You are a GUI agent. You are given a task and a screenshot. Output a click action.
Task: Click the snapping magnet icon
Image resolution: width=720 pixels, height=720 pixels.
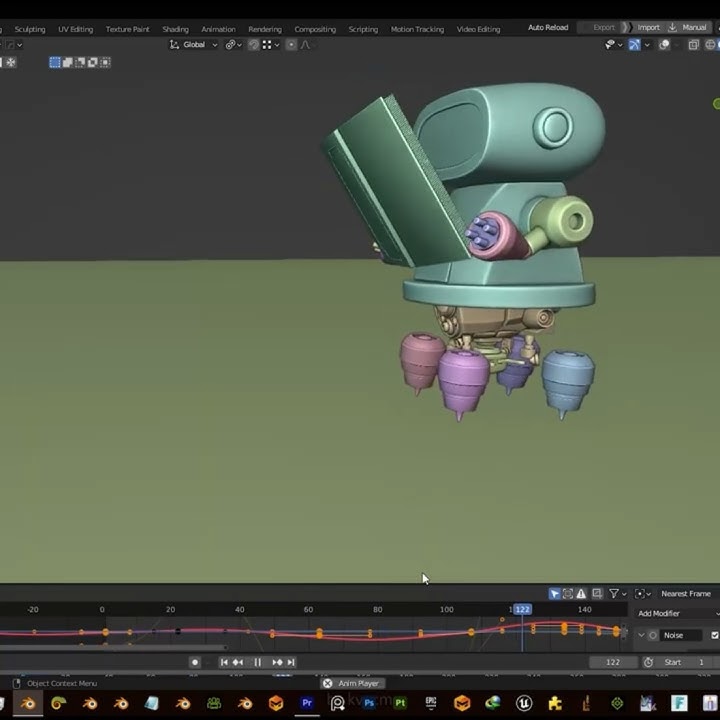253,45
